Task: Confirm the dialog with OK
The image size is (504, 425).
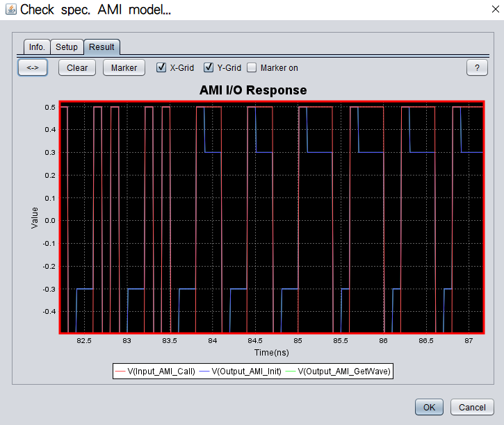Action: click(x=429, y=407)
